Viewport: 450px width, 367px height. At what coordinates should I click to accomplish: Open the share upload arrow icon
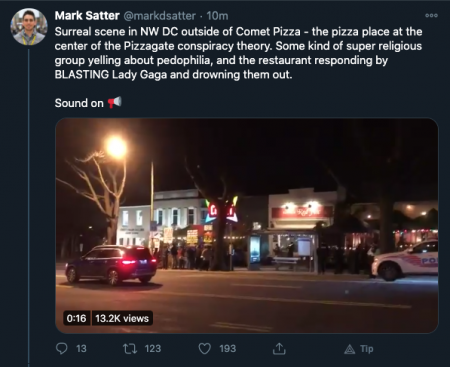pos(279,349)
